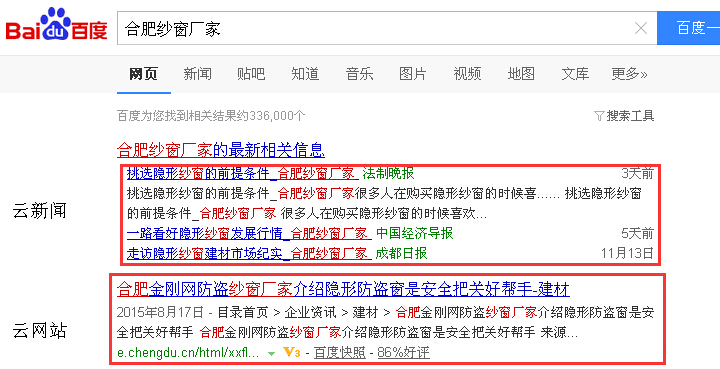The image size is (720, 369).
Task: Select the 地图 tab
Action: coord(521,73)
